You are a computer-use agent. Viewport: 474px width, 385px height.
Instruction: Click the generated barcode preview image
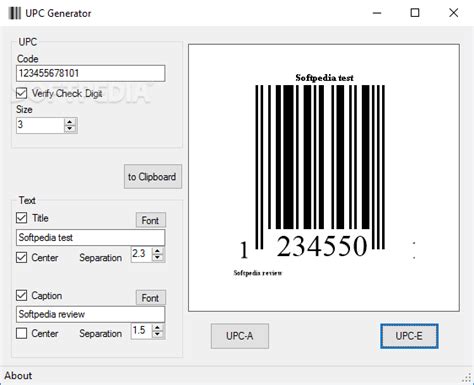point(324,178)
